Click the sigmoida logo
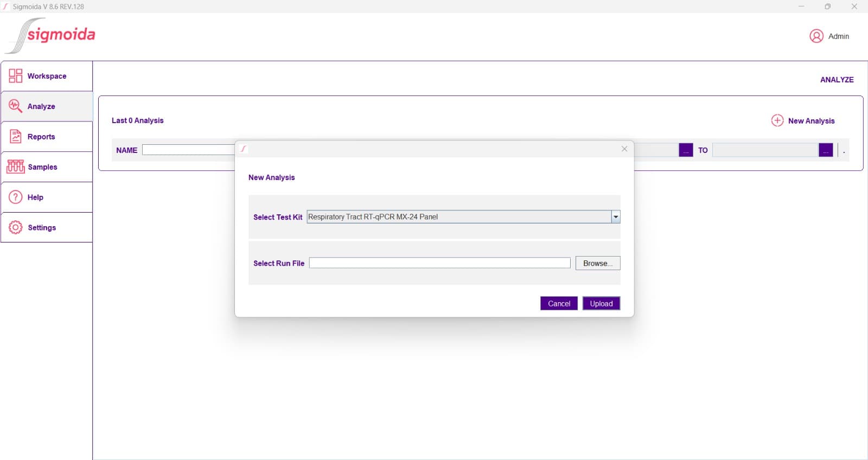Image resolution: width=868 pixels, height=460 pixels. pos(50,36)
